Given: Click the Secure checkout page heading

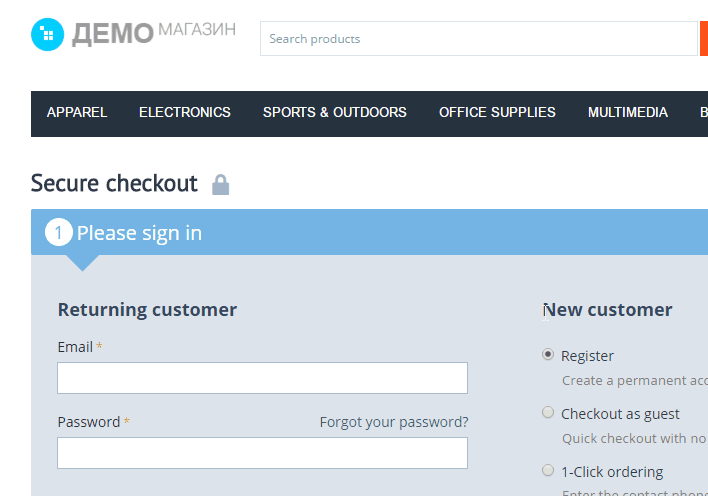Looking at the screenshot, I should click(114, 183).
